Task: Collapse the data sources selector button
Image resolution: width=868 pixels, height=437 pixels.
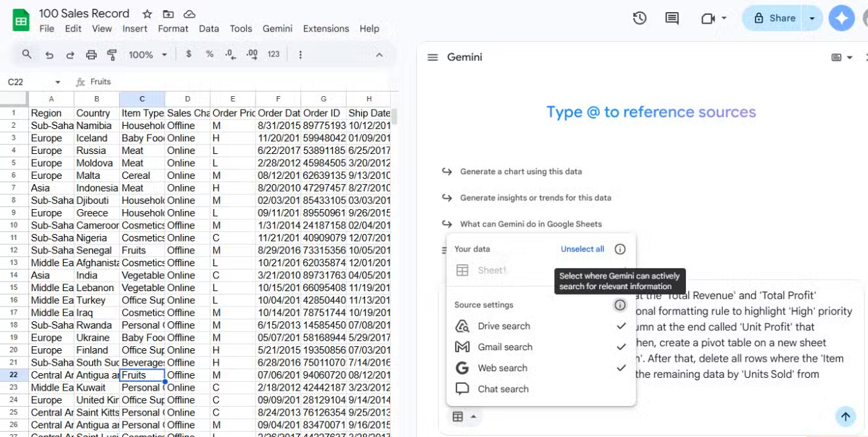Action: (x=464, y=417)
